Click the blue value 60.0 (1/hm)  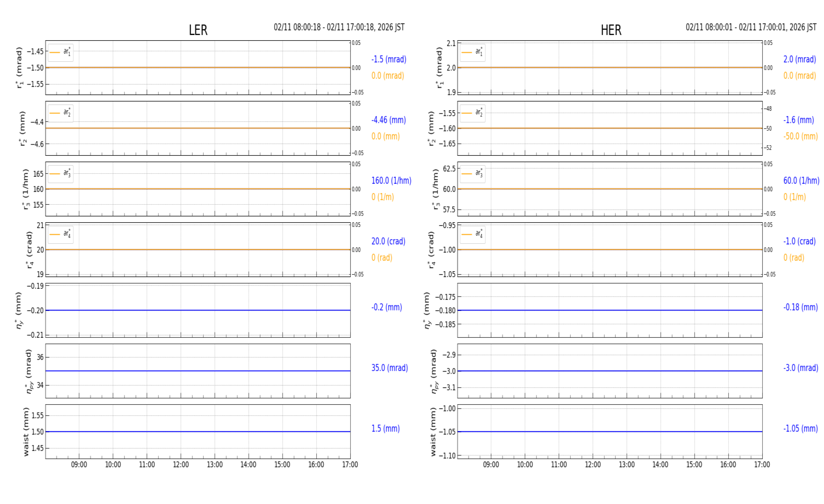pos(801,181)
